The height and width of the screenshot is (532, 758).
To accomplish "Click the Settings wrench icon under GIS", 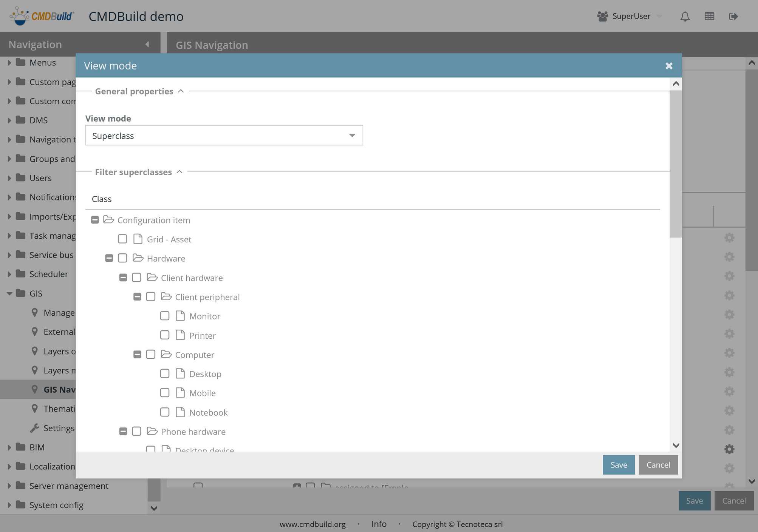I will point(34,428).
